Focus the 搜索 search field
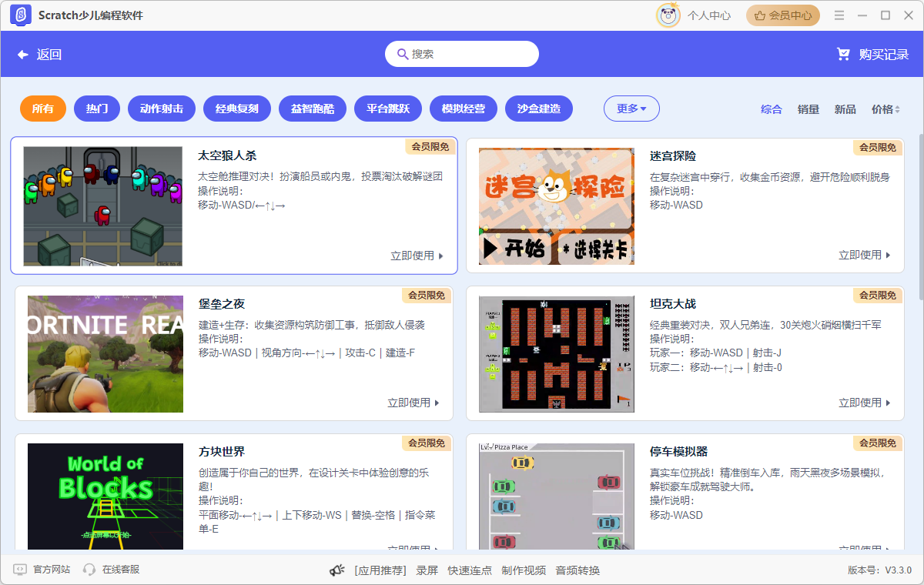The image size is (924, 585). point(462,54)
